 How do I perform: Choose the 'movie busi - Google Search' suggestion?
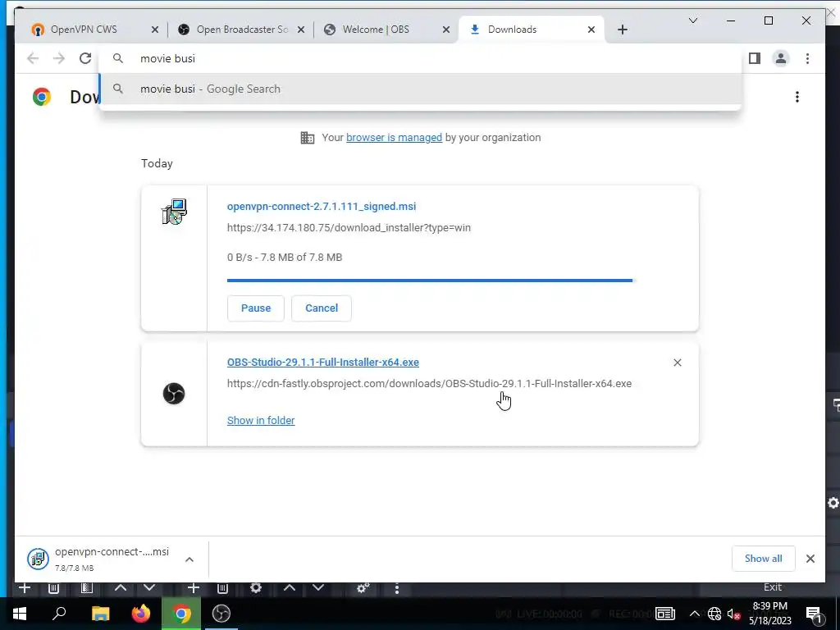(421, 89)
